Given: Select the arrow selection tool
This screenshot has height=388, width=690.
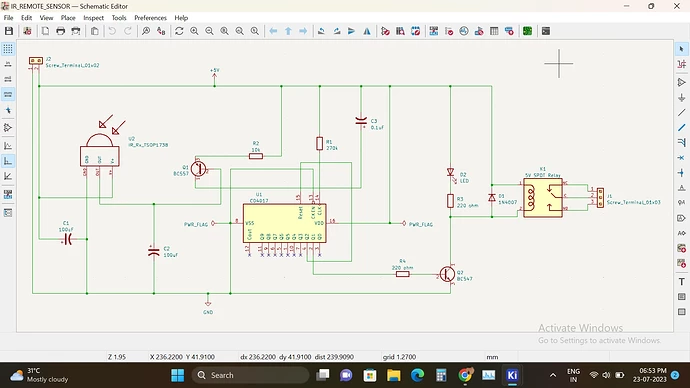Looking at the screenshot, I should [x=682, y=49].
